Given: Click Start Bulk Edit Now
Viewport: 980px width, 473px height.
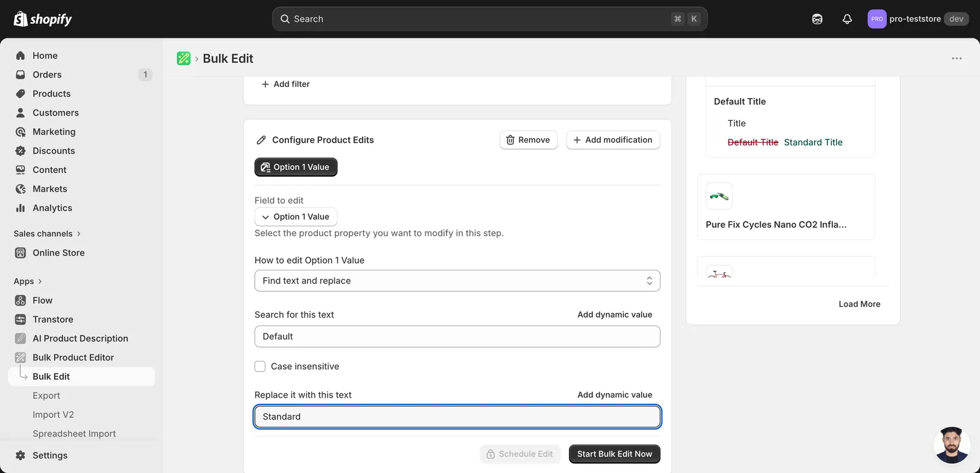Looking at the screenshot, I should 614,454.
